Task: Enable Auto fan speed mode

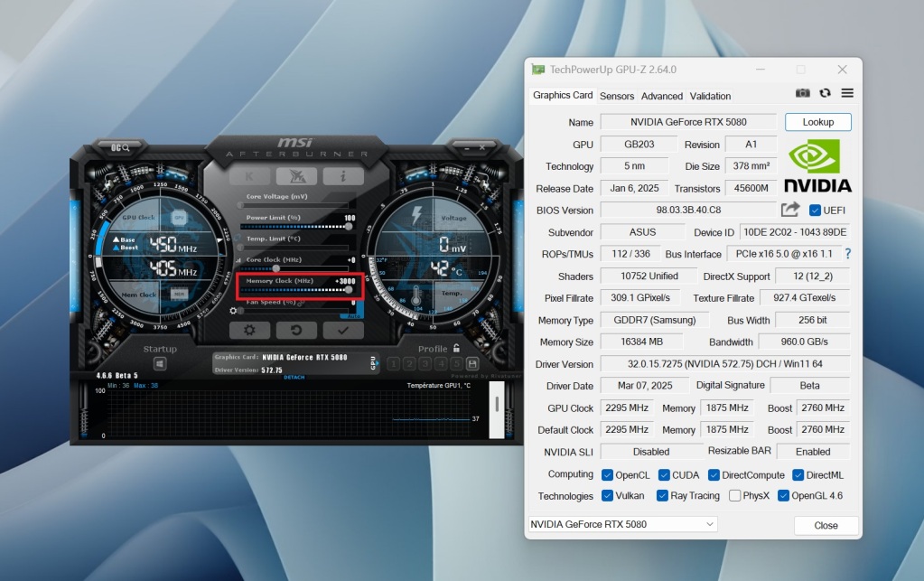Action: coord(354,316)
